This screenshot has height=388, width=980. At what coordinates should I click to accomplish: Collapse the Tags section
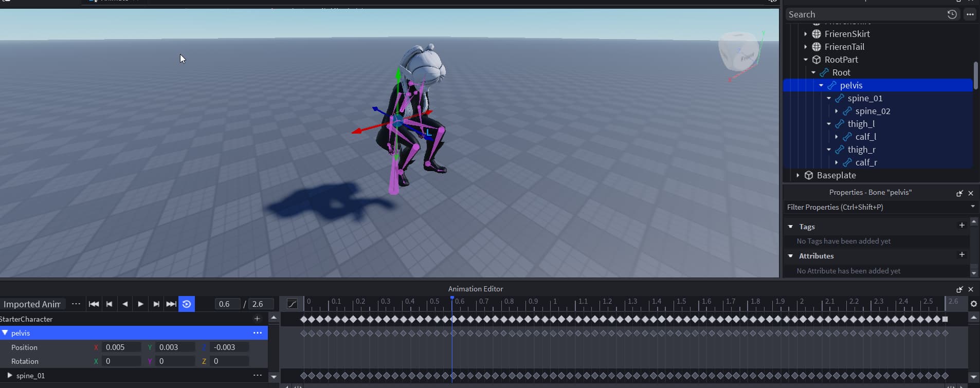click(790, 227)
